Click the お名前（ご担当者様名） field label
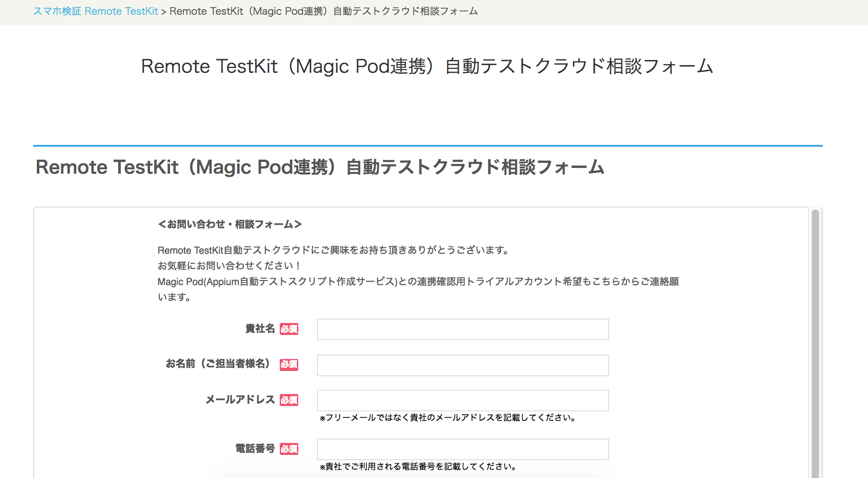The height and width of the screenshot is (478, 868). [218, 364]
